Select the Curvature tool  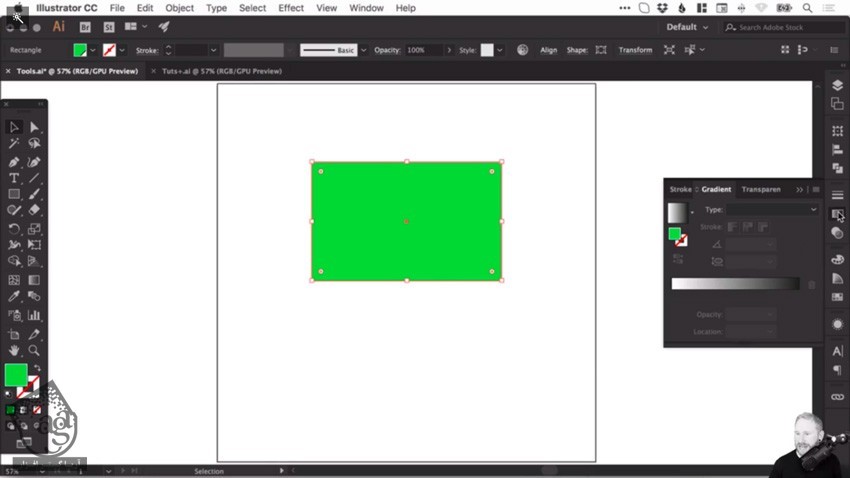point(34,162)
